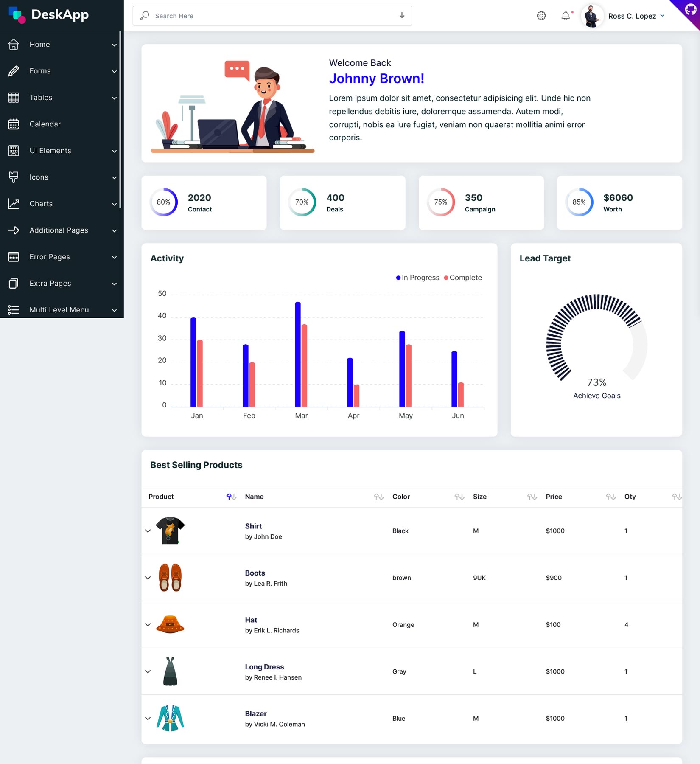Open the Error Pages menu item

50,256
